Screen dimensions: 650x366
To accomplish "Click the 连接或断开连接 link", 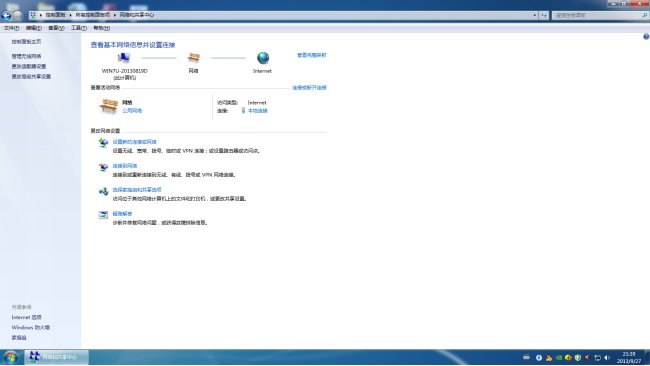I will point(309,87).
